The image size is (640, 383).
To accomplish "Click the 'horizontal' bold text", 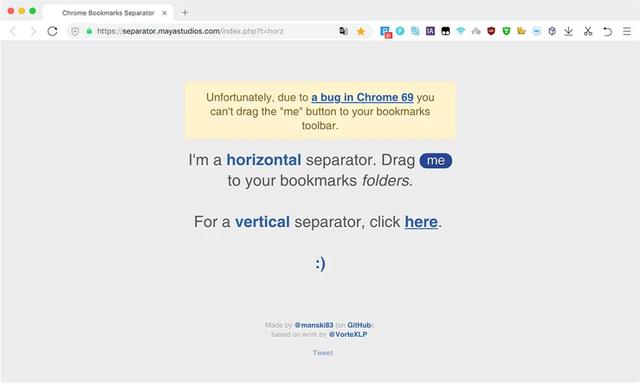I will [264, 160].
